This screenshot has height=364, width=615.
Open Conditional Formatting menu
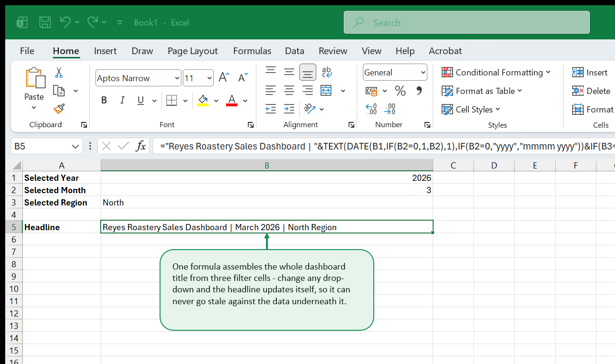click(x=496, y=72)
